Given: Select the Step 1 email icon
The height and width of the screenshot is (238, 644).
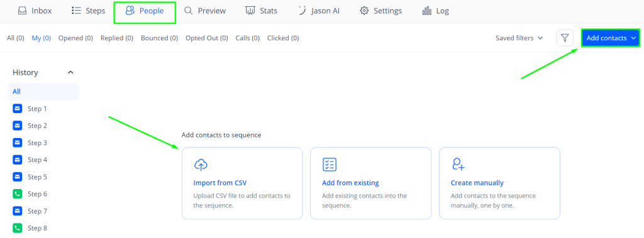Looking at the screenshot, I should tap(17, 109).
